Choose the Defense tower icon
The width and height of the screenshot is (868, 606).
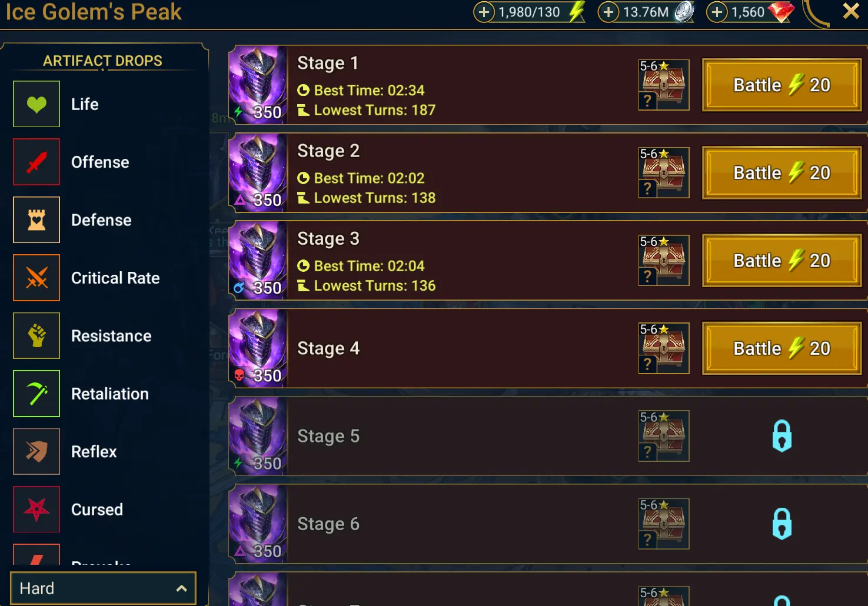(36, 220)
